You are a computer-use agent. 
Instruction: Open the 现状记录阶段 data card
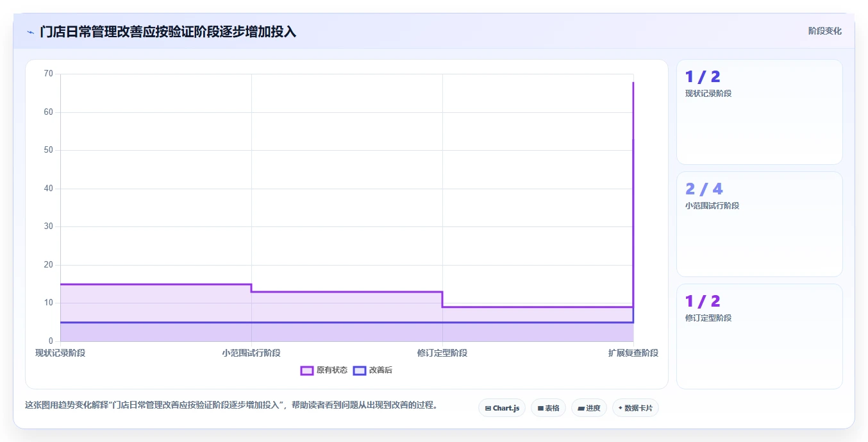(759, 112)
